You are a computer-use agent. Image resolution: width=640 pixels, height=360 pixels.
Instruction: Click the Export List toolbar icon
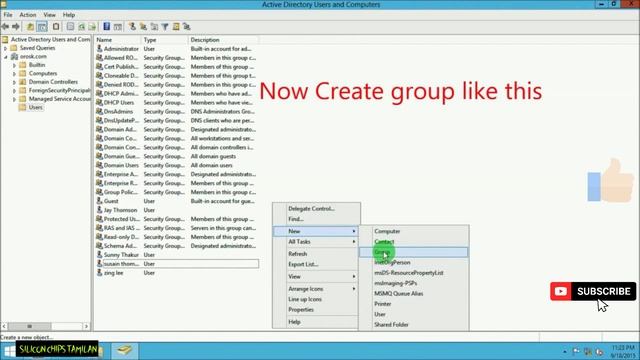point(92,27)
